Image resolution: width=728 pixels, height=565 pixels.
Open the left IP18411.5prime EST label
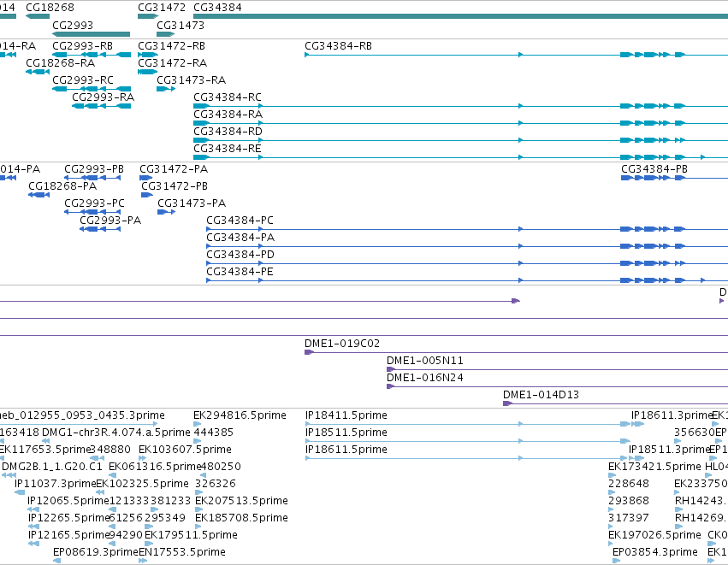click(x=346, y=415)
